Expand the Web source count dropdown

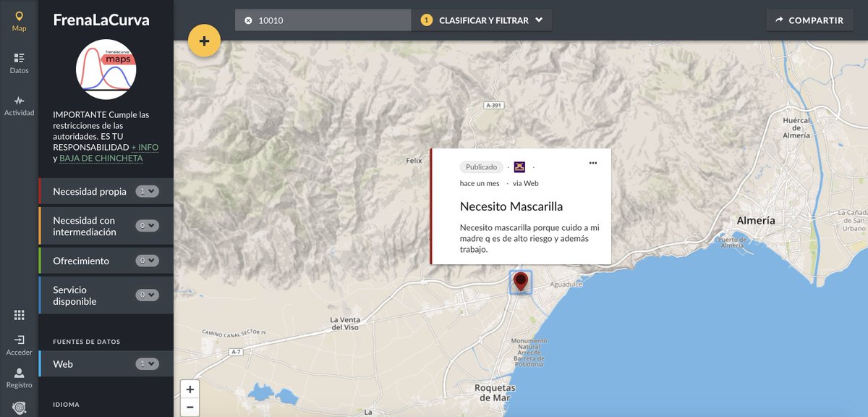pos(148,363)
